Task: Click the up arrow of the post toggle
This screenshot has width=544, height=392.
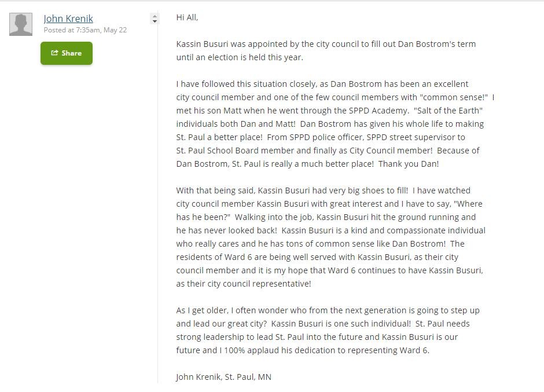Action: click(155, 16)
